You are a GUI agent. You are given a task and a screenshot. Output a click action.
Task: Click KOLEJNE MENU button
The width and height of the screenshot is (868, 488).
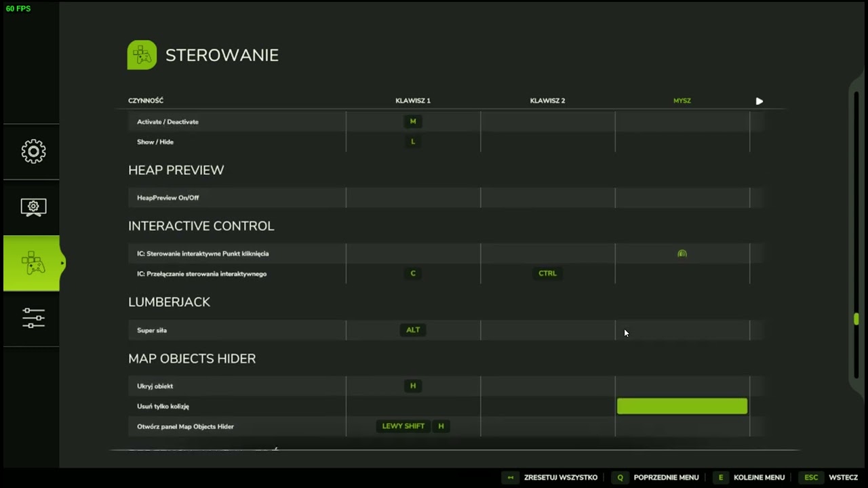[759, 478]
